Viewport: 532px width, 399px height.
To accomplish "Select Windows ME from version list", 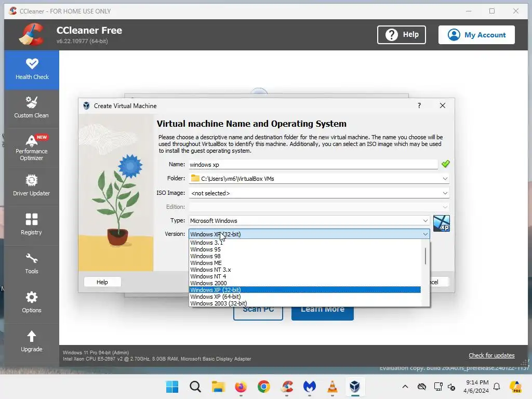I will click(304, 263).
